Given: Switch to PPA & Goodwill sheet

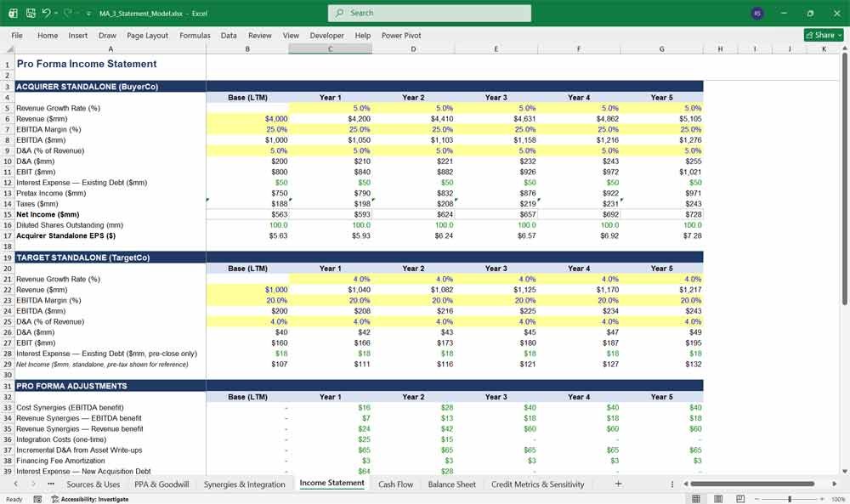Looking at the screenshot, I should 161,484.
